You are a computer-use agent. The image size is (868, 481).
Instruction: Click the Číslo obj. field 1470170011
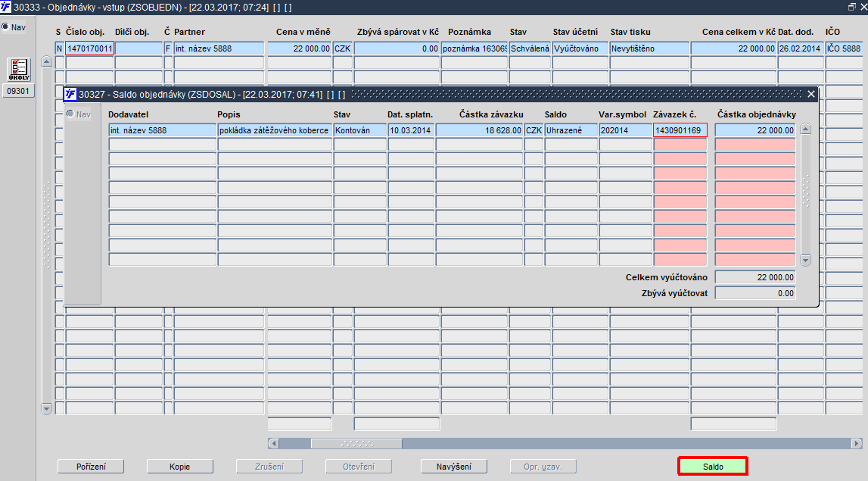click(x=90, y=48)
